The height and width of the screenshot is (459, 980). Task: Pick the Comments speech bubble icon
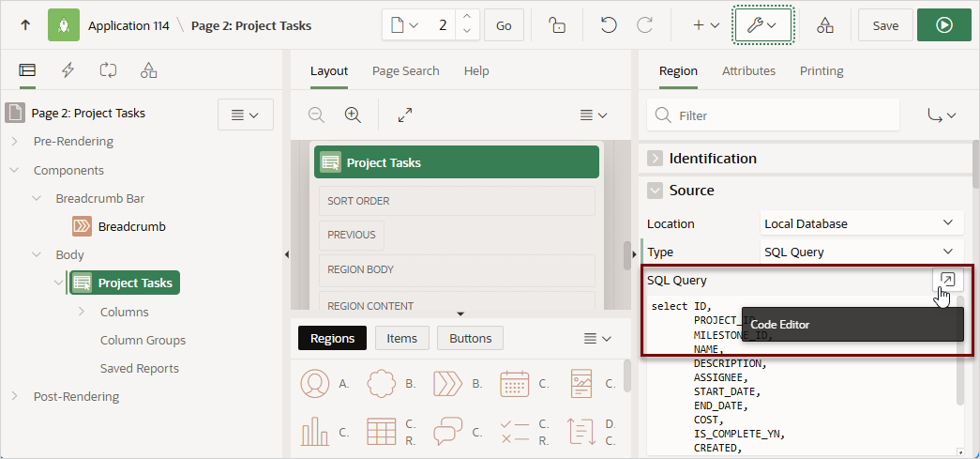click(x=447, y=432)
